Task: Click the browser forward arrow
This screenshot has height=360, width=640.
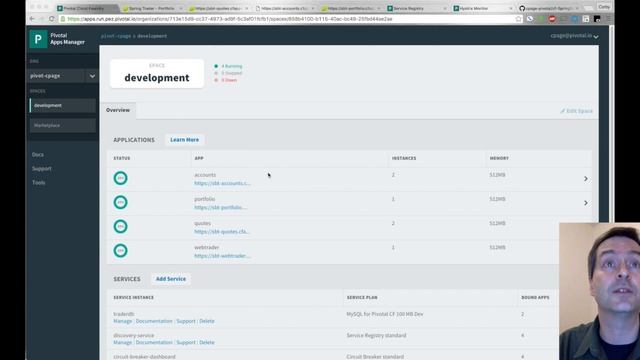Action: (x=41, y=19)
